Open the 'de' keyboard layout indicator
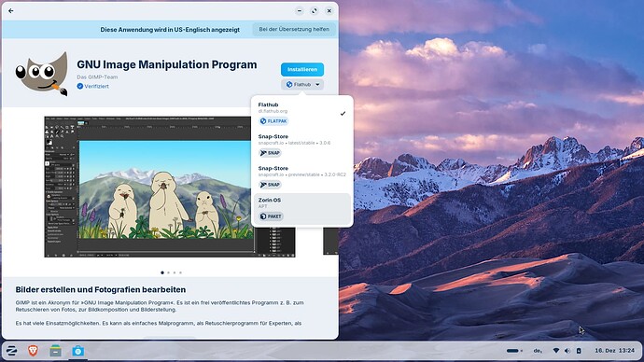 click(538, 351)
